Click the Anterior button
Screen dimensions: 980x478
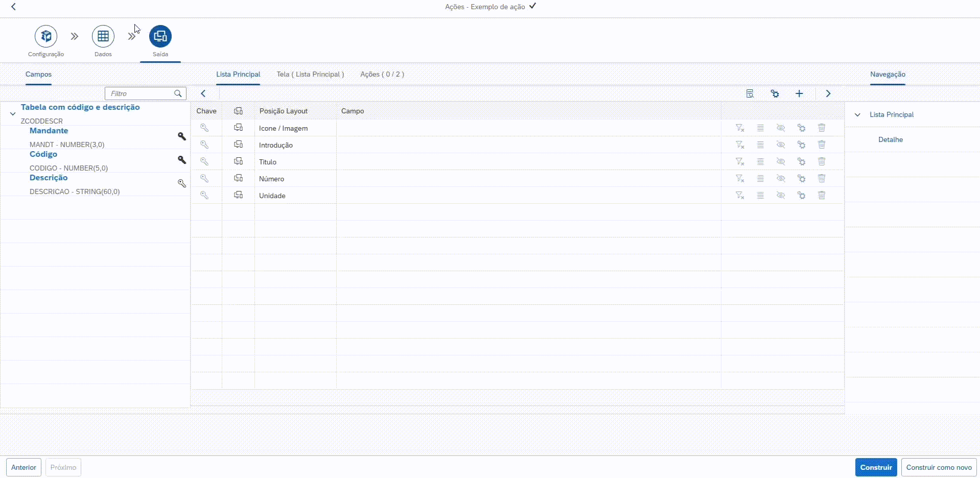(x=24, y=467)
